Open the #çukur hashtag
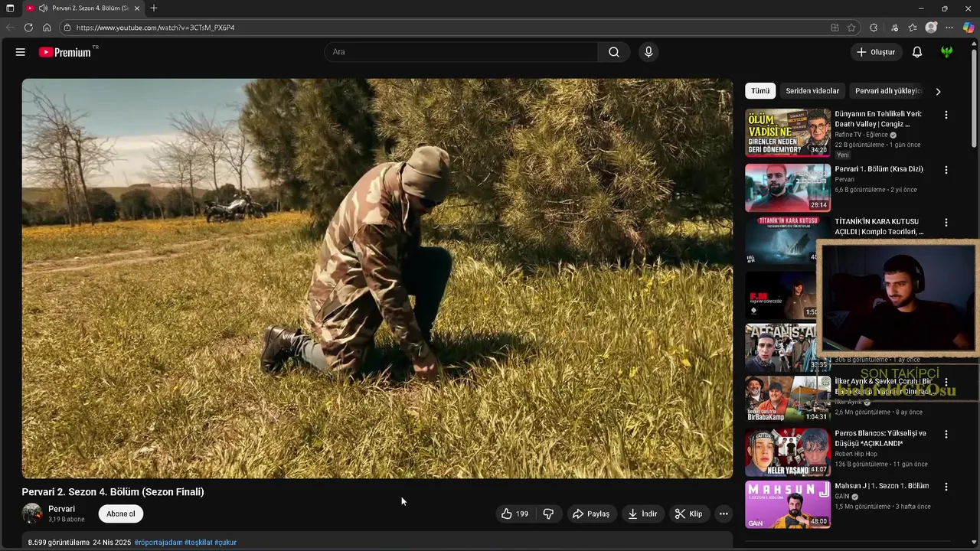This screenshot has height=551, width=980. [225, 543]
